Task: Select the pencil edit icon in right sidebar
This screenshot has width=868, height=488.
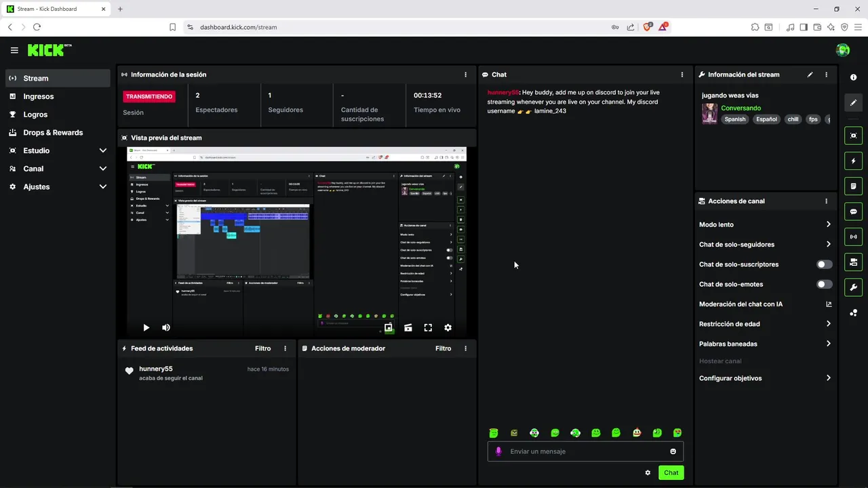Action: click(x=854, y=102)
